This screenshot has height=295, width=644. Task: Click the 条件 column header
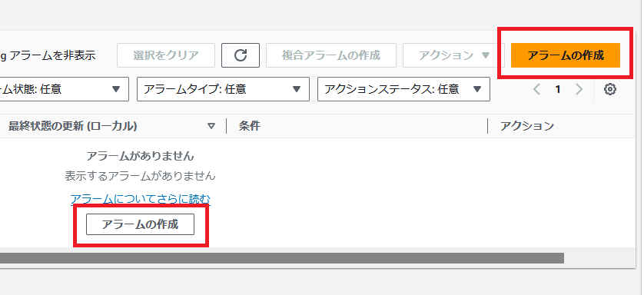click(x=249, y=126)
